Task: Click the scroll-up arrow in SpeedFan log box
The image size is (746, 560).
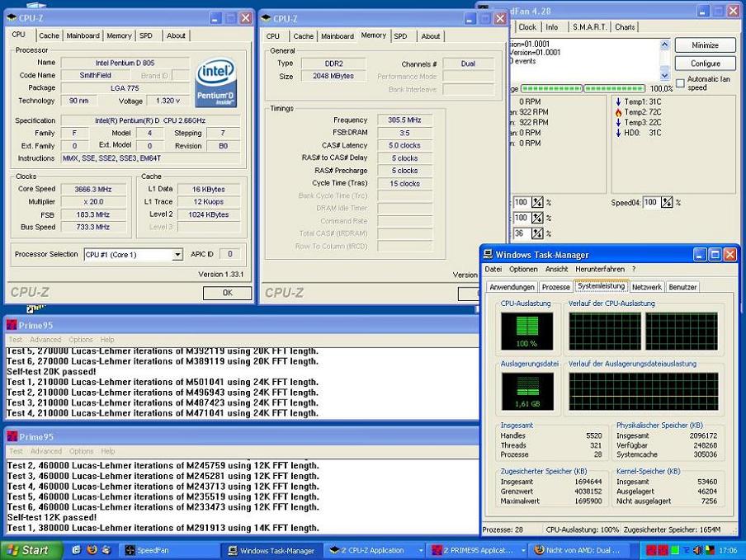Action: pos(664,45)
